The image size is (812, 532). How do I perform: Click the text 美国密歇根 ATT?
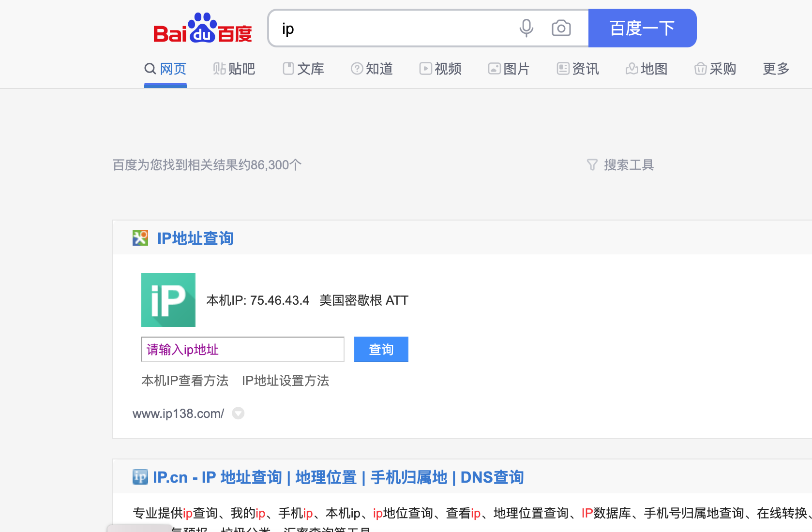pos(364,300)
